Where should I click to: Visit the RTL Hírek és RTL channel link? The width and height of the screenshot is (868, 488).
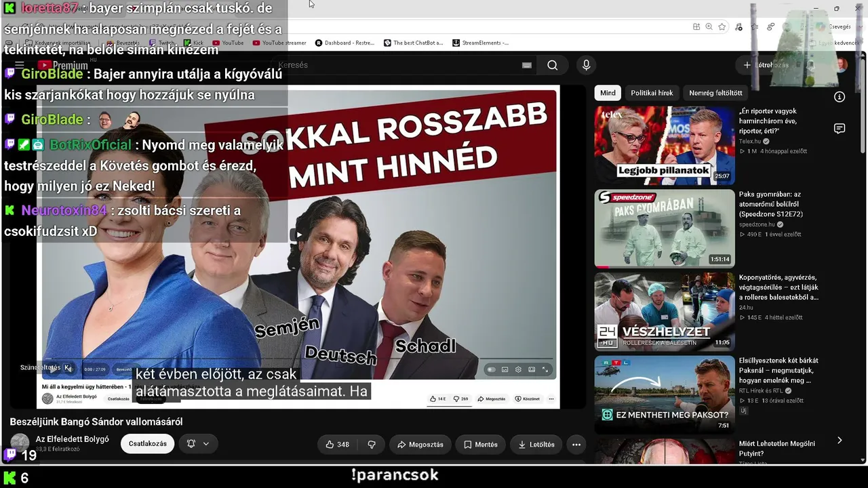tap(761, 390)
